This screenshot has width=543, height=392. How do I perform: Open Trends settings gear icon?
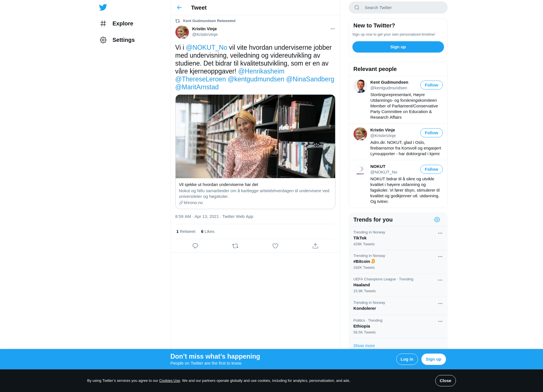point(437,220)
